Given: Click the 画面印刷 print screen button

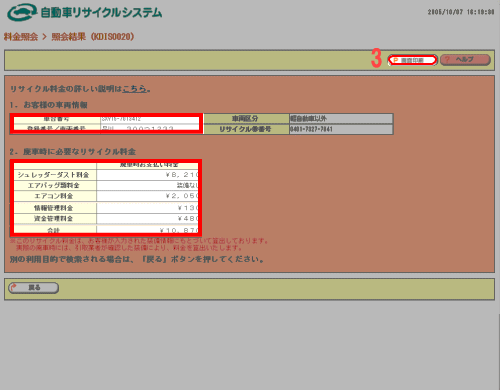Looking at the screenshot, I should click(413, 60).
